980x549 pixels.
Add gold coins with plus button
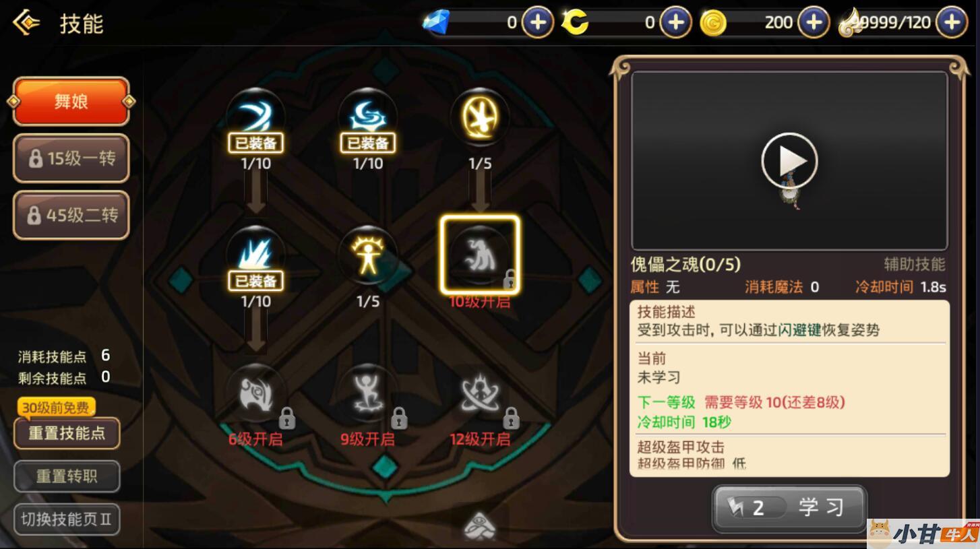click(x=814, y=23)
